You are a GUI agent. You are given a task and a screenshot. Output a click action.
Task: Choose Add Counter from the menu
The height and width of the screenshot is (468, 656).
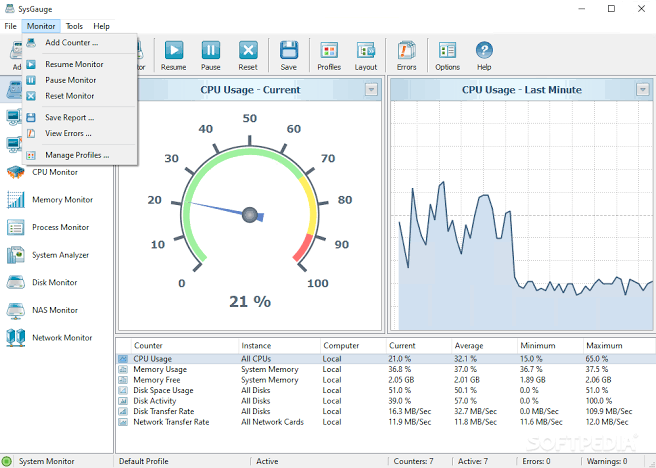(x=80, y=42)
